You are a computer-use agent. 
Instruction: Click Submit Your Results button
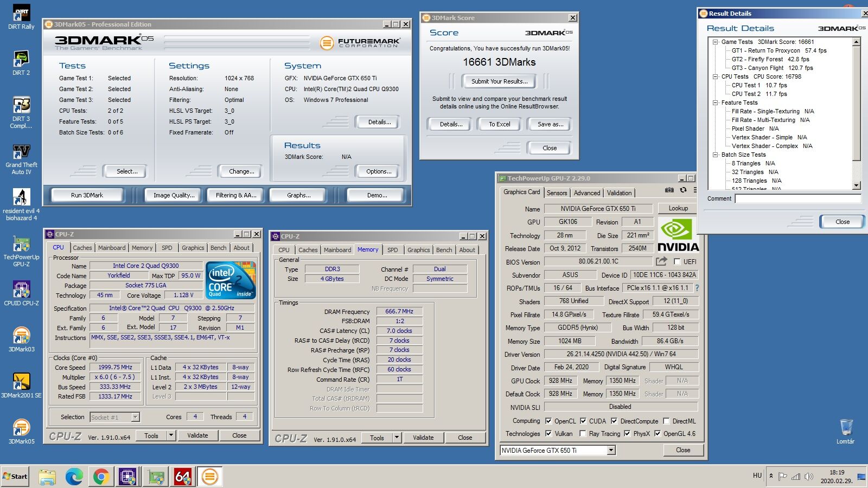coord(499,81)
